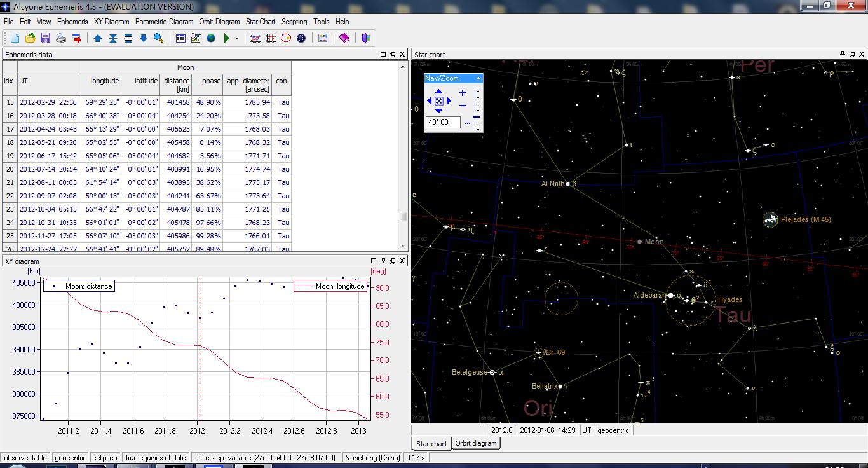
Task: Open the File menu
Action: [8, 22]
